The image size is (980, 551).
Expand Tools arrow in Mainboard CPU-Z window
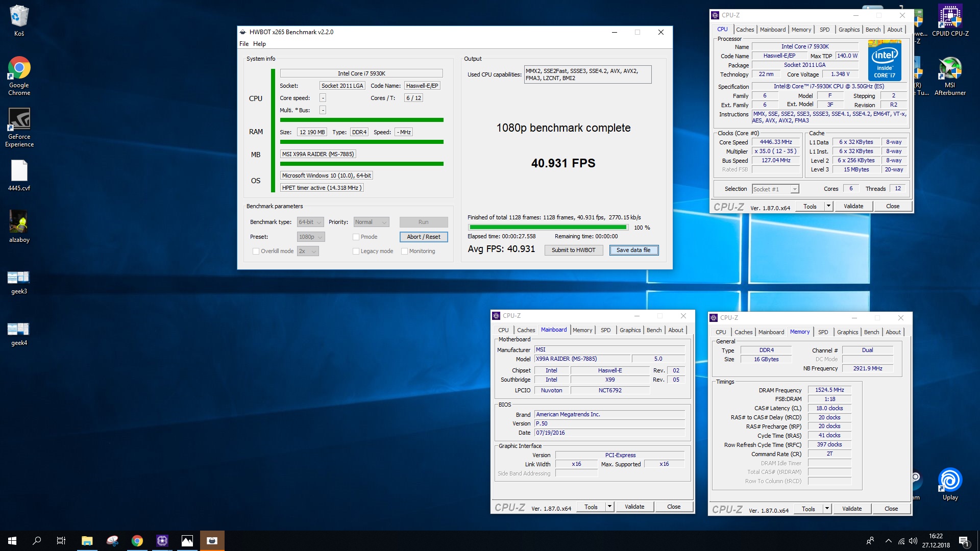609,507
